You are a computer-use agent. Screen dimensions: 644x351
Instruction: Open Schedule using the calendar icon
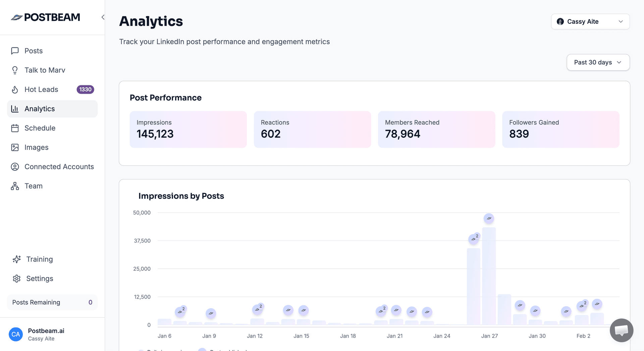point(15,128)
